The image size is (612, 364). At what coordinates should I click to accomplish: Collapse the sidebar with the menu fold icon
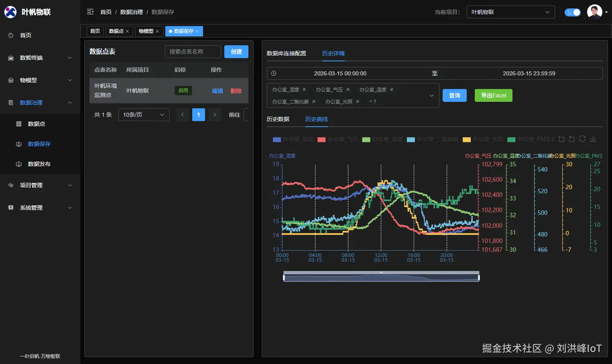click(x=90, y=12)
